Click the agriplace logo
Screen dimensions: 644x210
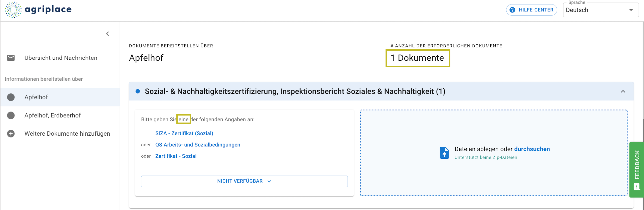[x=38, y=10]
